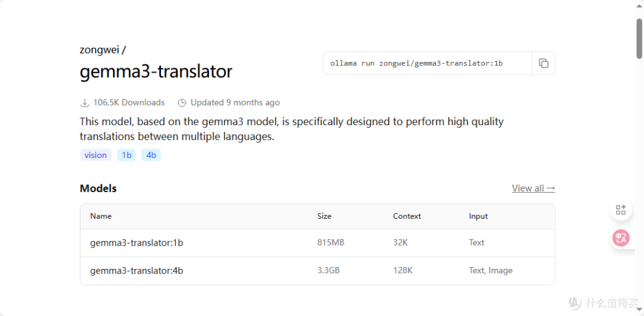Click the pink translate floating icon

click(x=621, y=238)
